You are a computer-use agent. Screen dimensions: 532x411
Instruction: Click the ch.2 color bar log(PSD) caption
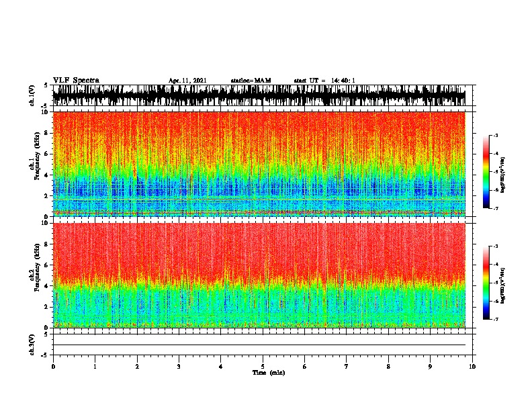[x=503, y=286]
